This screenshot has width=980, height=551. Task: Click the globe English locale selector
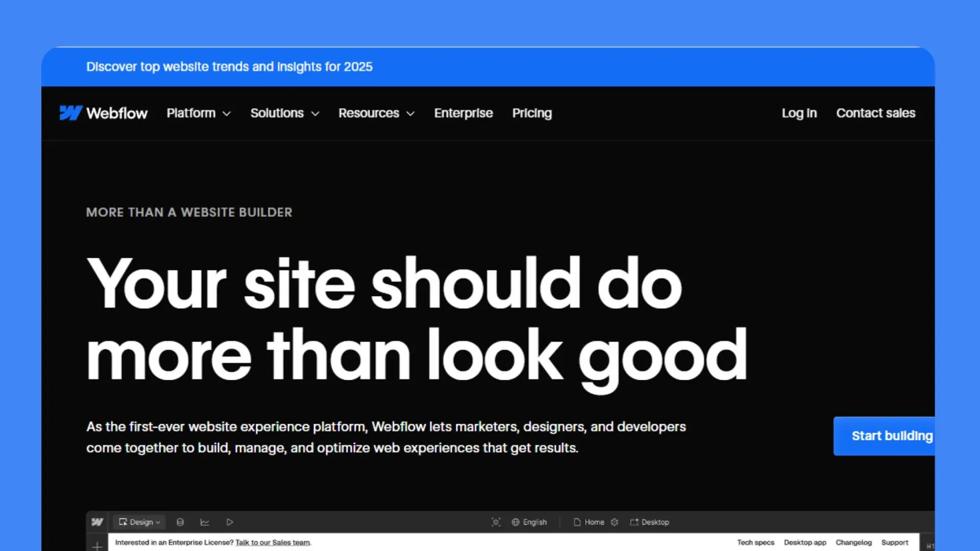[529, 522]
